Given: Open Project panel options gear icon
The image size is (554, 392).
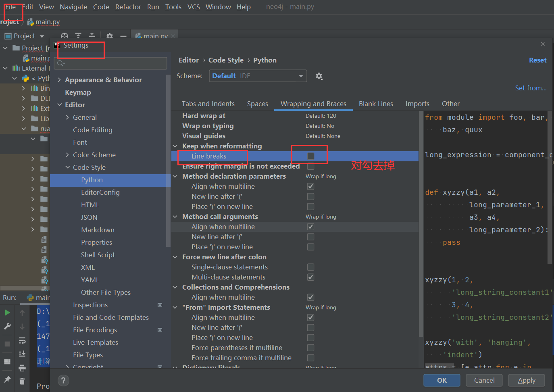Looking at the screenshot, I should coord(110,36).
